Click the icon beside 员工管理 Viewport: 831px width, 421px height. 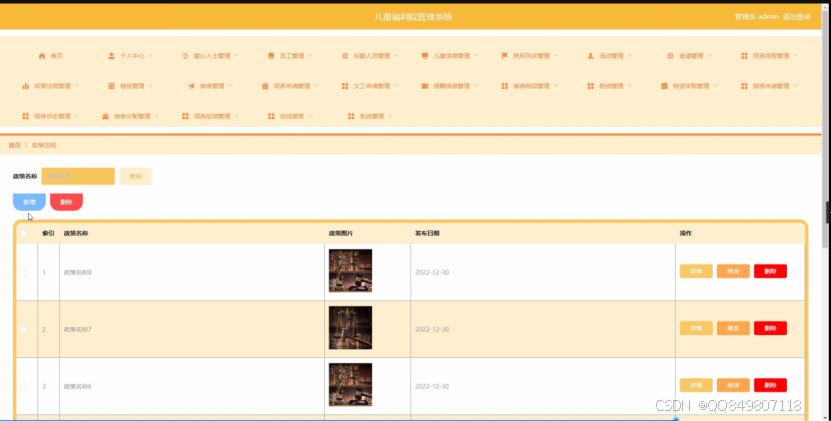point(271,56)
